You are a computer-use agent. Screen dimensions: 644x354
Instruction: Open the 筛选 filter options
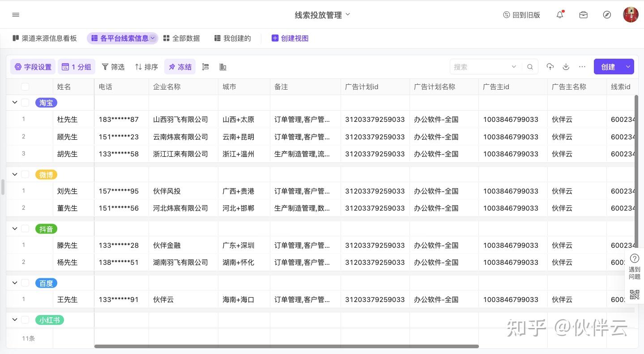[113, 67]
